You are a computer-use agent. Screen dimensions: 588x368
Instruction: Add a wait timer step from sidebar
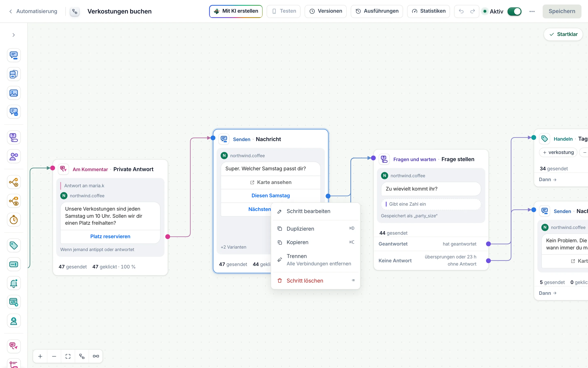click(x=14, y=220)
